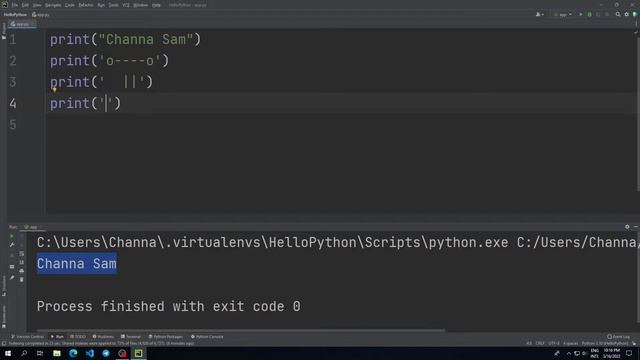Open the notification center icon in system tray

point(629,353)
